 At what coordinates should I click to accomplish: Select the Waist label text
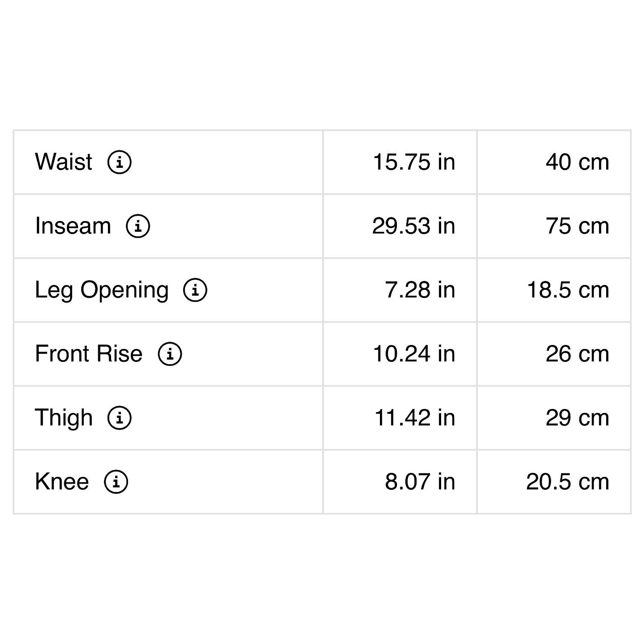(x=64, y=162)
